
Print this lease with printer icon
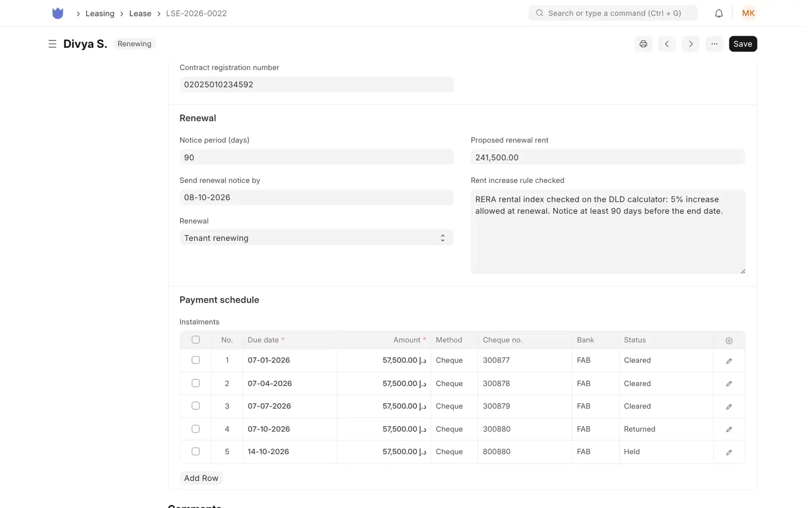coord(643,44)
